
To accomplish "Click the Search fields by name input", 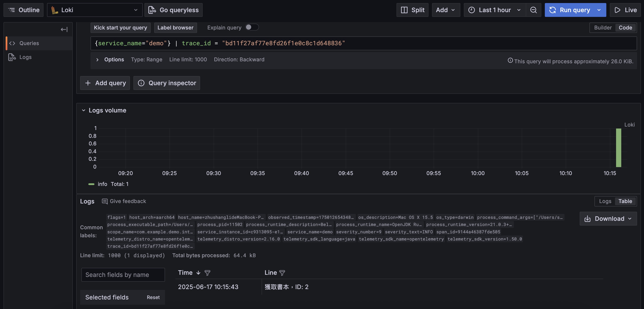I will pos(123,275).
